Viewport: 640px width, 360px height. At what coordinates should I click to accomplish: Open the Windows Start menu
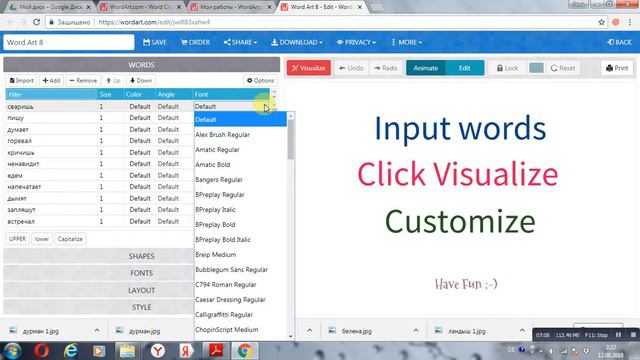(12, 351)
